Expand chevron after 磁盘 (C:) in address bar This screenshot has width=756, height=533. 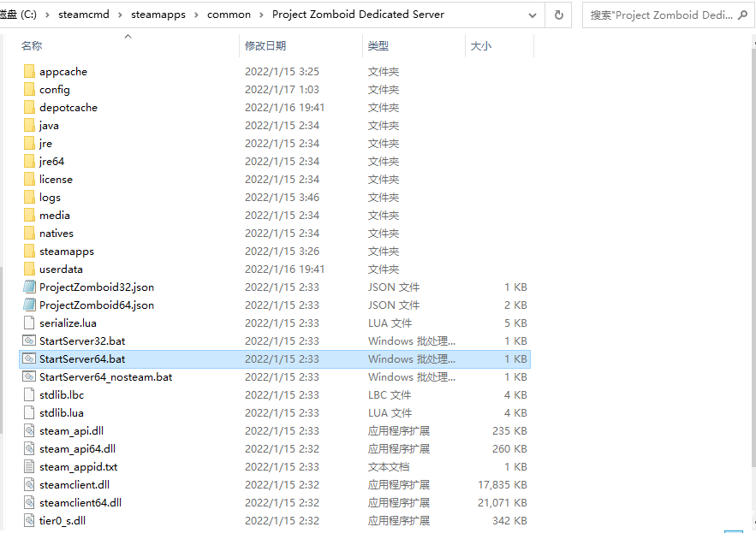click(x=47, y=15)
